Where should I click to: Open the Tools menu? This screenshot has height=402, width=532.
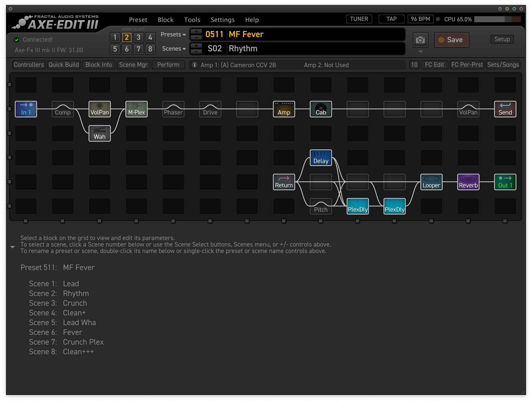click(192, 20)
